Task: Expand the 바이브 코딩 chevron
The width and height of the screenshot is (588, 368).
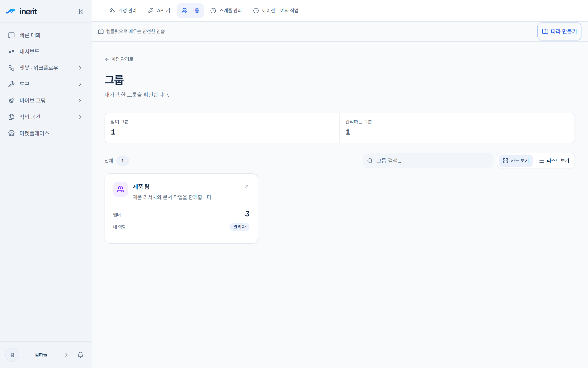Action: coord(80,100)
